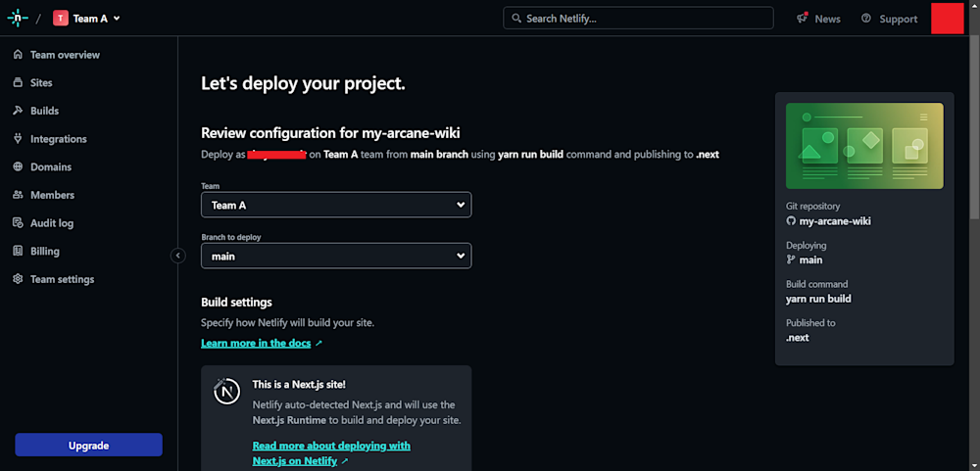This screenshot has height=471, width=980.
Task: Click external link icon beside docs link
Action: click(318, 343)
